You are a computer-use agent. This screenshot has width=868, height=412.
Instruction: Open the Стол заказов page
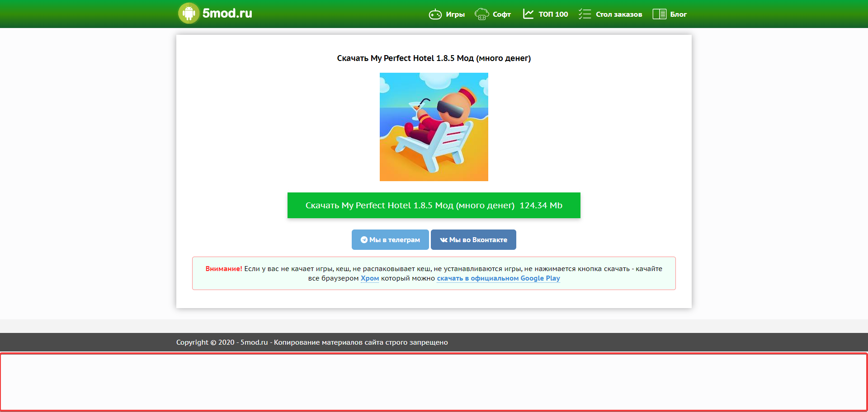(x=618, y=14)
